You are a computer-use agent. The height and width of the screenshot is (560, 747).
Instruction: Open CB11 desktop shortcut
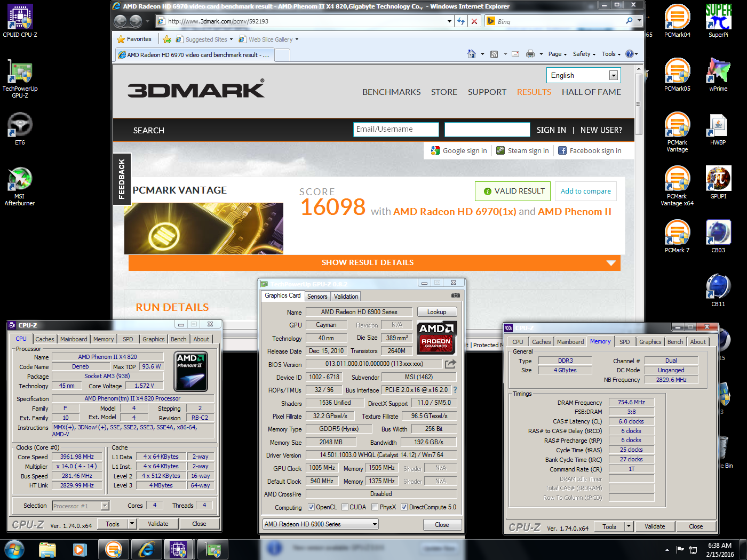[x=718, y=290]
